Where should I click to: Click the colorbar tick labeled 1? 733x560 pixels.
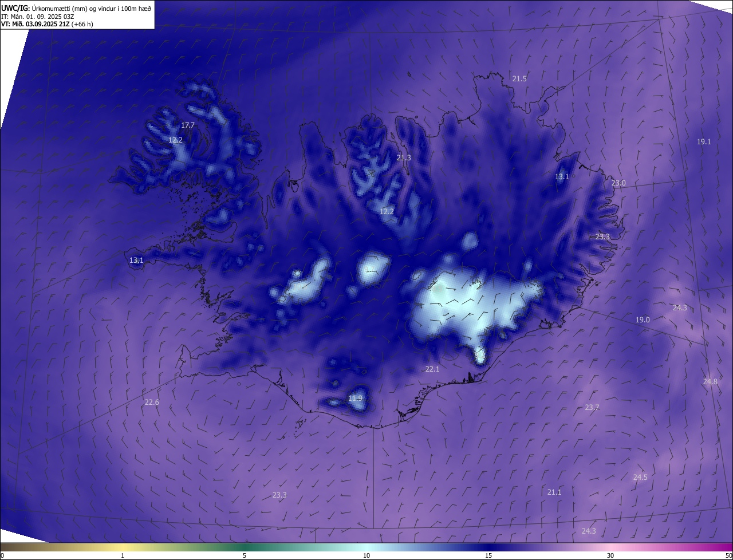pos(123,555)
